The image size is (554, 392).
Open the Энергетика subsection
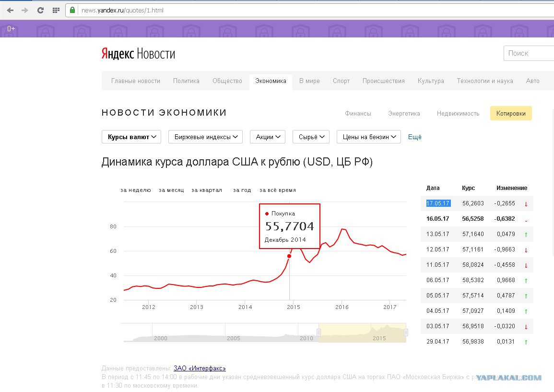pyautogui.click(x=404, y=113)
